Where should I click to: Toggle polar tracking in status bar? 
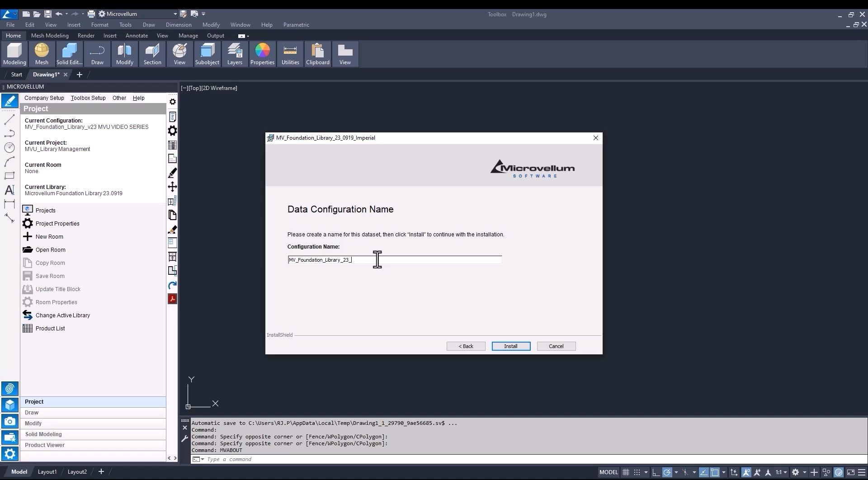tap(667, 472)
